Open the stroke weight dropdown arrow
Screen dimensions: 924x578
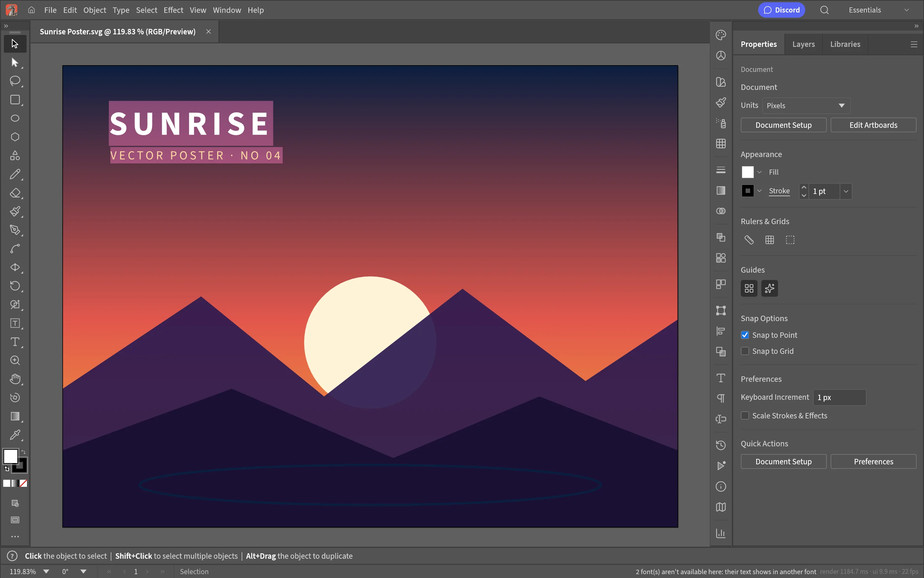coord(846,191)
